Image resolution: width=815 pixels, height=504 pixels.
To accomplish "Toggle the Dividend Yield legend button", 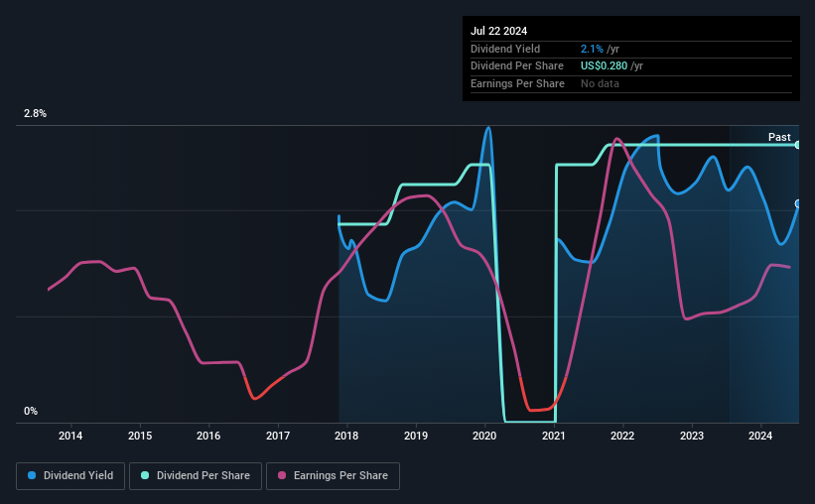I will (x=70, y=476).
